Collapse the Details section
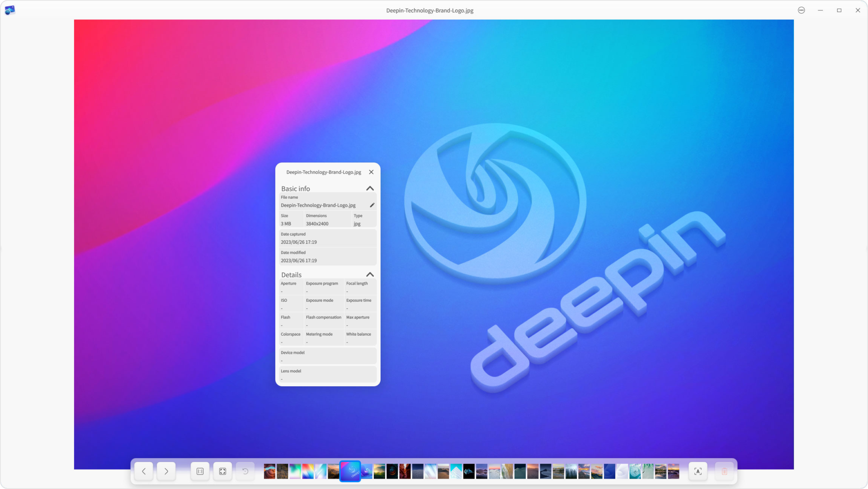868x489 pixels. 370,275
